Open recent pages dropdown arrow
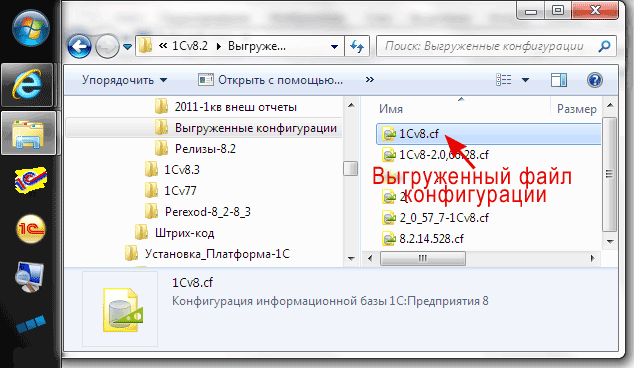 [127, 47]
